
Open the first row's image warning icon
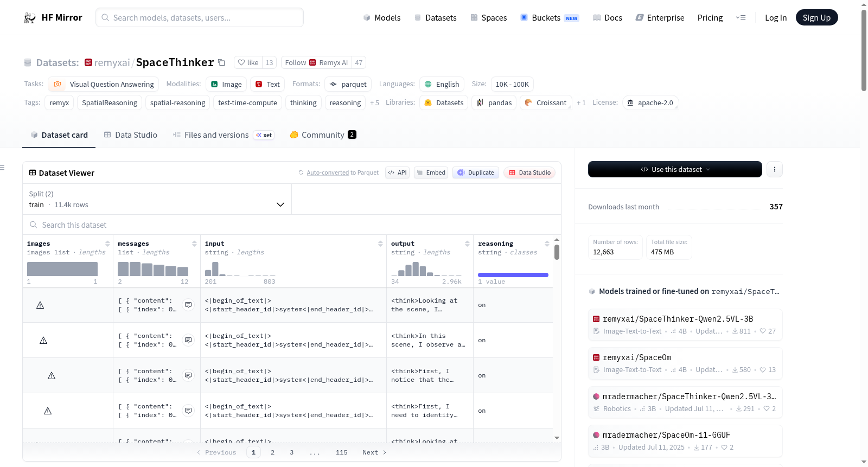tap(40, 305)
